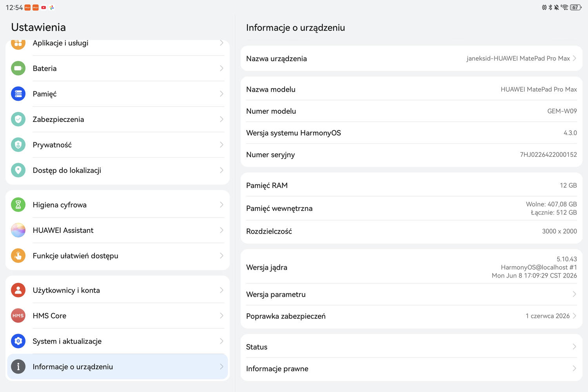The width and height of the screenshot is (588, 392).
Task: Expand Poprawka zabezpieczeń chevron
Action: [574, 316]
